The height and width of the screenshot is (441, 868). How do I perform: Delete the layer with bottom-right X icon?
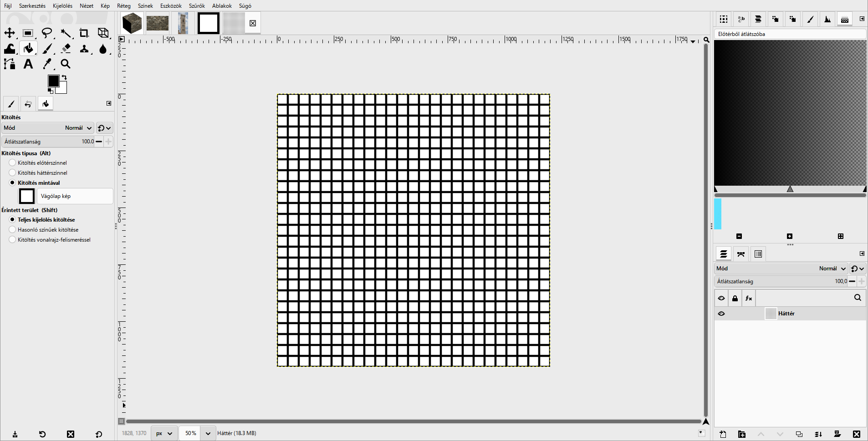pos(857,434)
